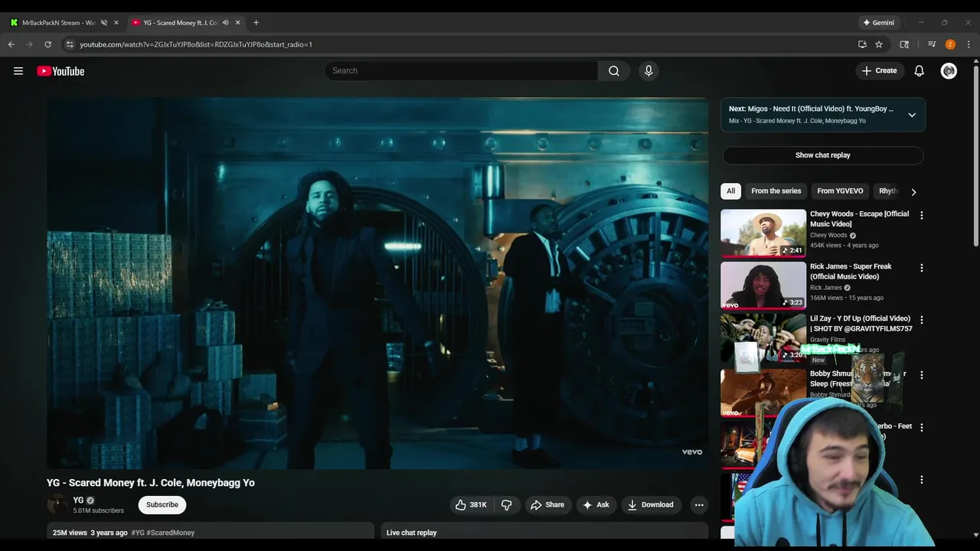Screen dimensions: 980x551
Task: Mute the YG Scared Money tab audio
Action: [x=225, y=22]
